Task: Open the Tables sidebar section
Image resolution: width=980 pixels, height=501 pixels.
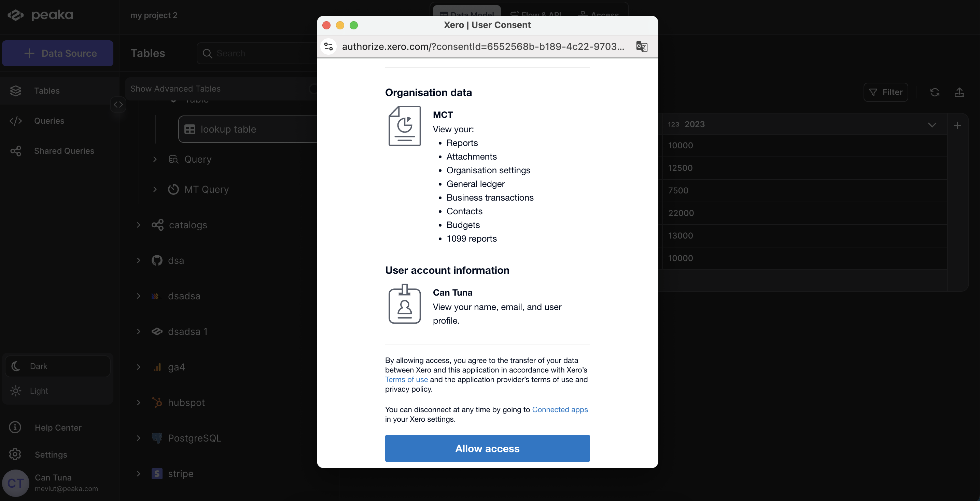Action: pos(59,91)
